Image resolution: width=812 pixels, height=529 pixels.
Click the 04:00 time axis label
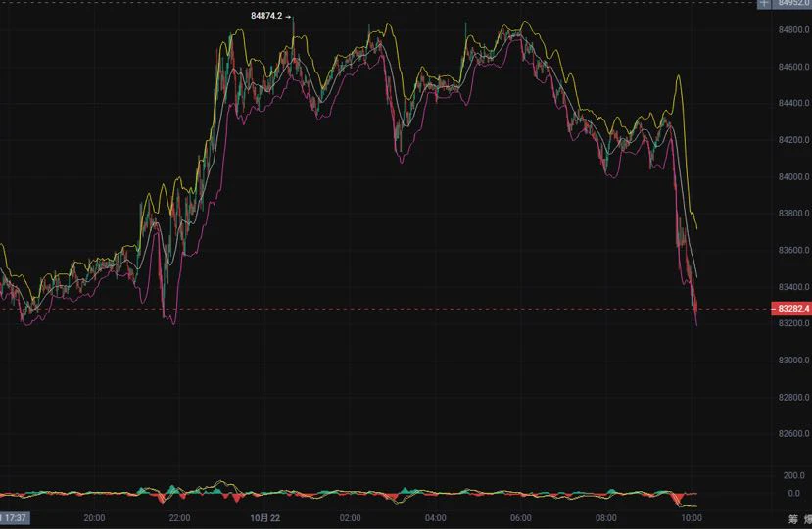pyautogui.click(x=436, y=518)
